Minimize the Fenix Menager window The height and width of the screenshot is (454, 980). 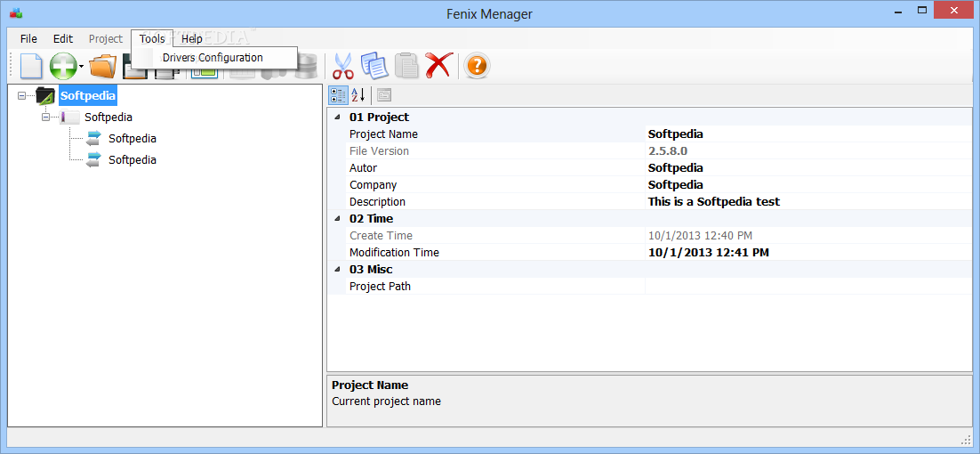point(899,10)
